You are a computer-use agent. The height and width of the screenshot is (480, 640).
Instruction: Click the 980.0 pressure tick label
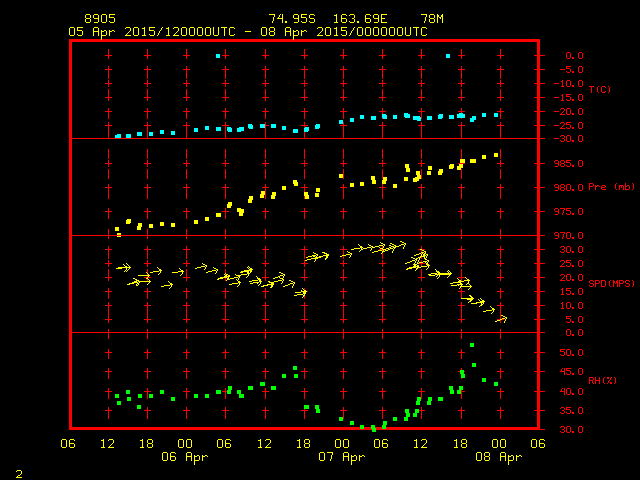point(569,188)
